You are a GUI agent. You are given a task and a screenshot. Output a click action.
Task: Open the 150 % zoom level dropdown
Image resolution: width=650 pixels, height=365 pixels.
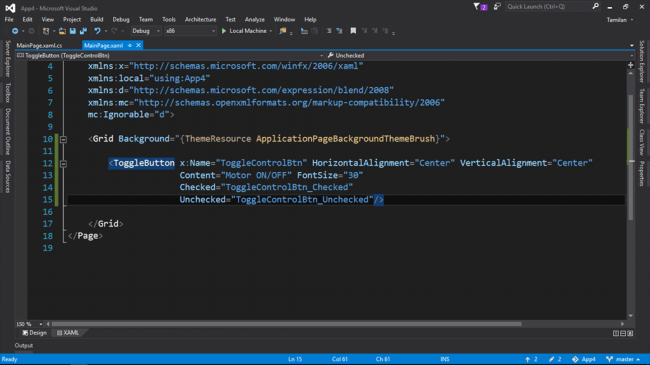tap(29, 324)
